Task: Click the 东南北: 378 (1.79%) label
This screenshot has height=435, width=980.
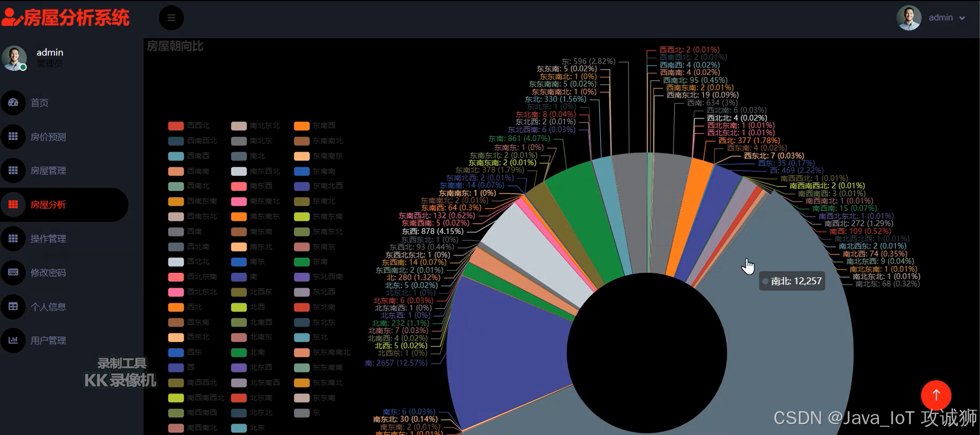Action: pyautogui.click(x=490, y=170)
